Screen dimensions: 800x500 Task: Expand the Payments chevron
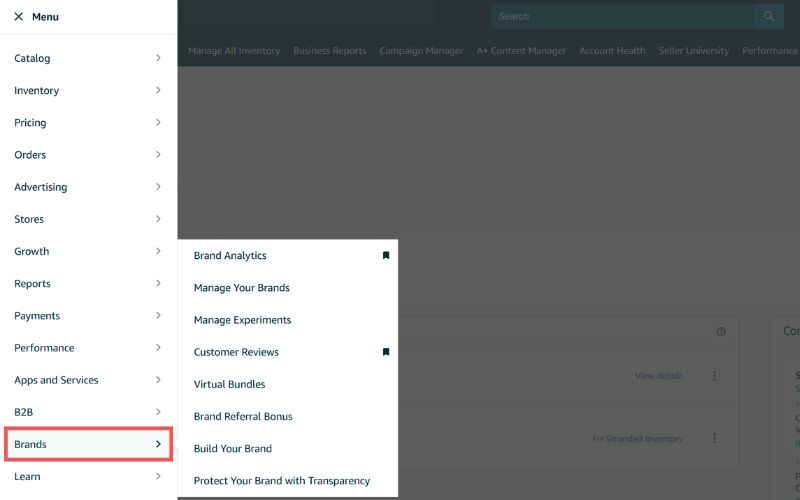[x=158, y=315]
